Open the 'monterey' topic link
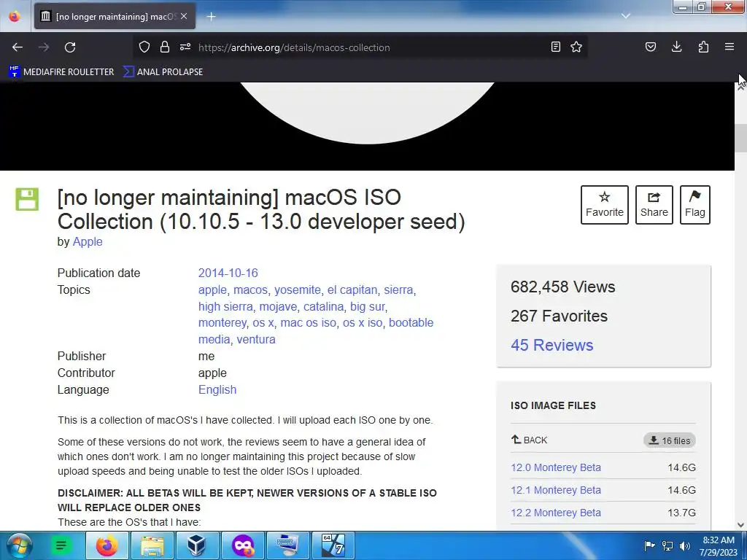 click(222, 323)
